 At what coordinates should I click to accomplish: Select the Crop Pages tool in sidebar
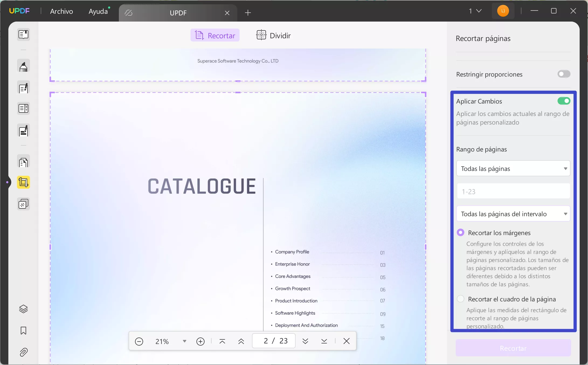pyautogui.click(x=23, y=182)
